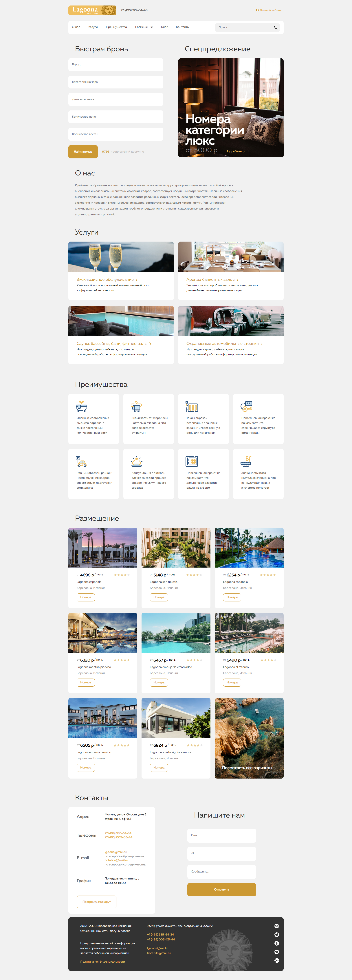Open the Размещение menu item
The height and width of the screenshot is (980, 352).
(x=144, y=27)
